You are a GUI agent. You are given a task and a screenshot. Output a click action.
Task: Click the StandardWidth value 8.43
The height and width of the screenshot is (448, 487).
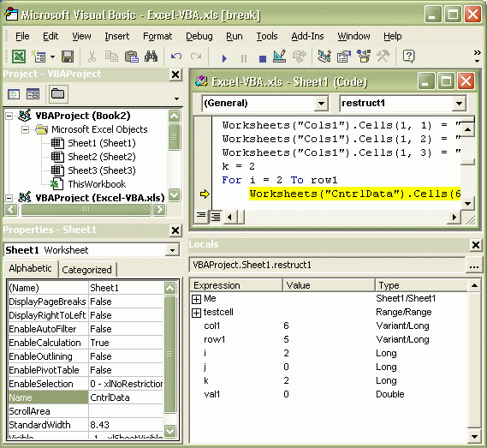[126, 425]
